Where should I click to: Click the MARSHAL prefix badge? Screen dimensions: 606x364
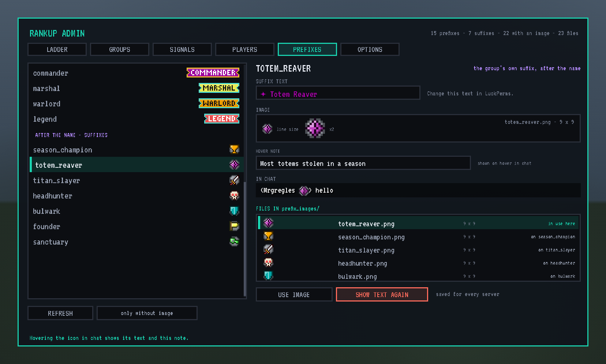tap(219, 88)
